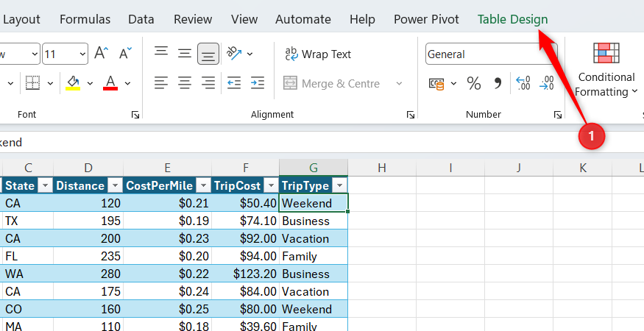644x331 pixels.
Task: Open the CostPerMile column filter dropdown
Action: pyautogui.click(x=203, y=185)
